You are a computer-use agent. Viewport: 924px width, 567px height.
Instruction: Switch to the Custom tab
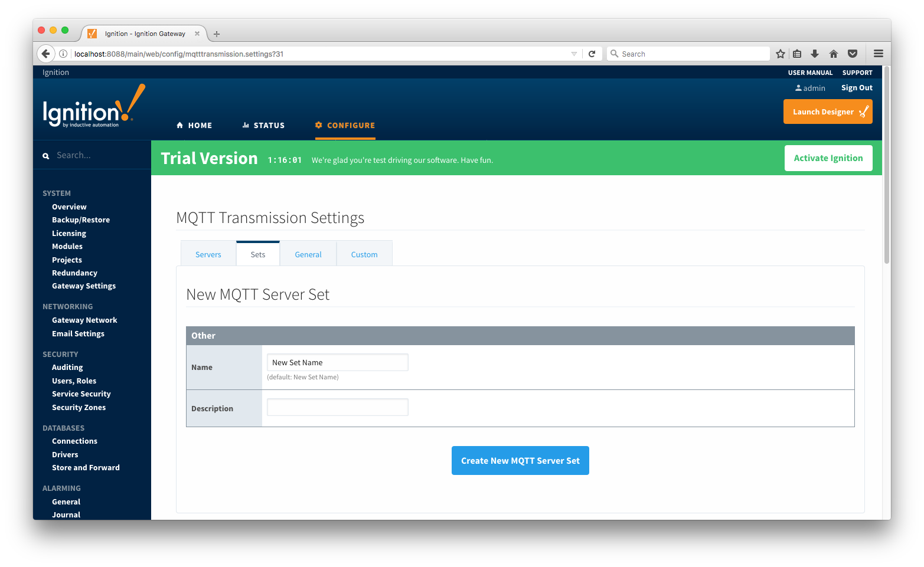[x=364, y=254]
